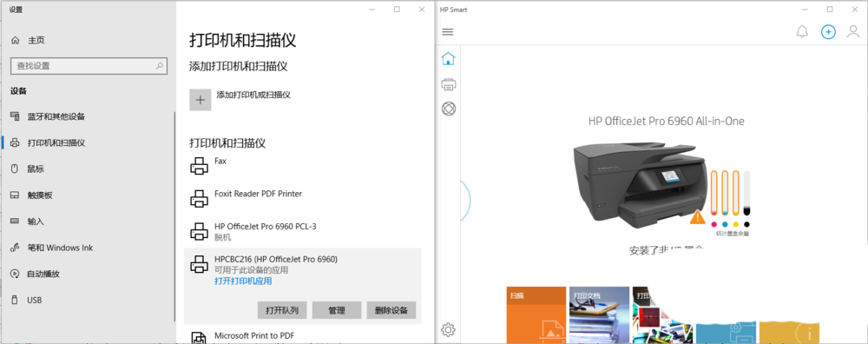Click the PCL-3 printer icon
Viewport: 868px width, 344px height.
click(x=200, y=231)
